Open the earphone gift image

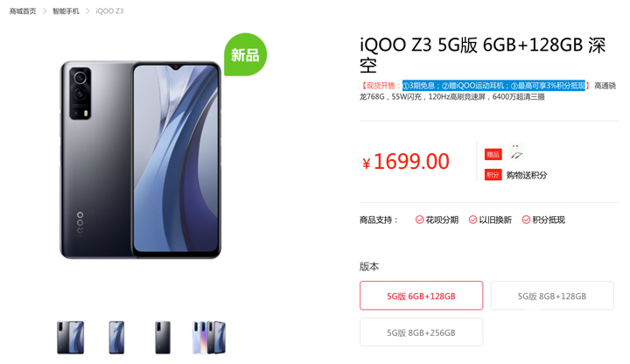(x=516, y=152)
